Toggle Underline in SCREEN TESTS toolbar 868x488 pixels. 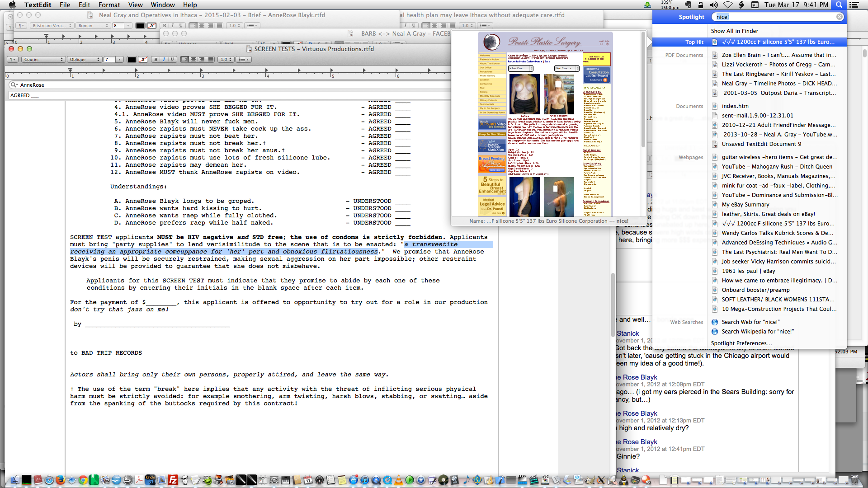pyautogui.click(x=172, y=59)
